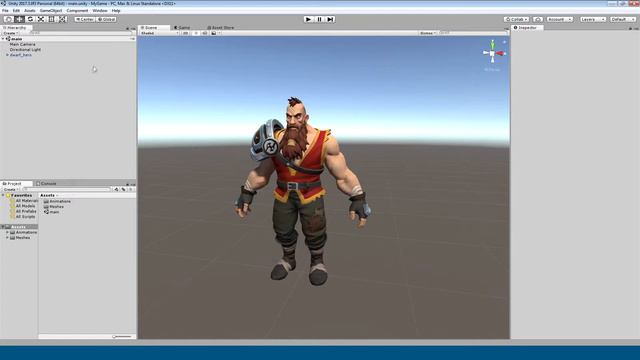This screenshot has width=640, height=360.
Task: Expand the Meshes folder in Project tree
Action: pos(7,238)
